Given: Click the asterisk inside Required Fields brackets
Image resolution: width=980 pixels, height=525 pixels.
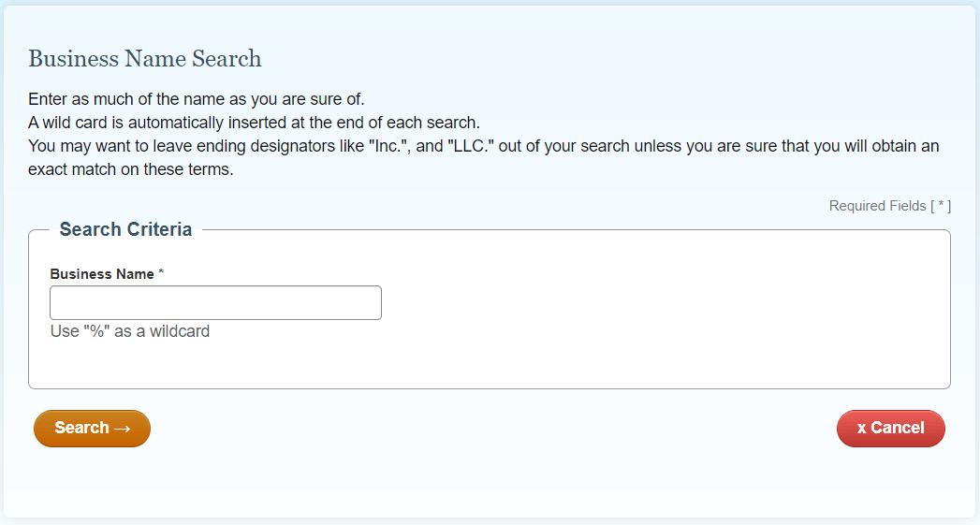Looking at the screenshot, I should (x=942, y=206).
